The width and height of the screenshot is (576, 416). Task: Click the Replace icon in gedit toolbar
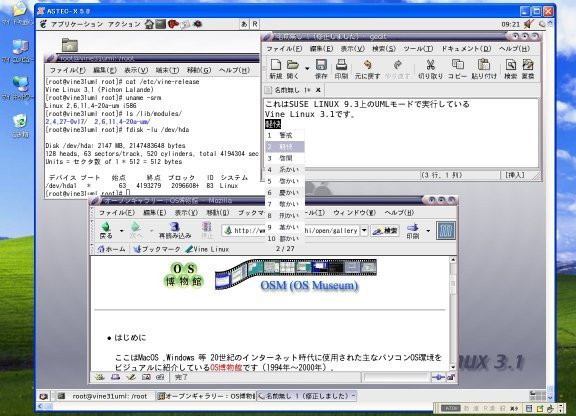tap(528, 65)
